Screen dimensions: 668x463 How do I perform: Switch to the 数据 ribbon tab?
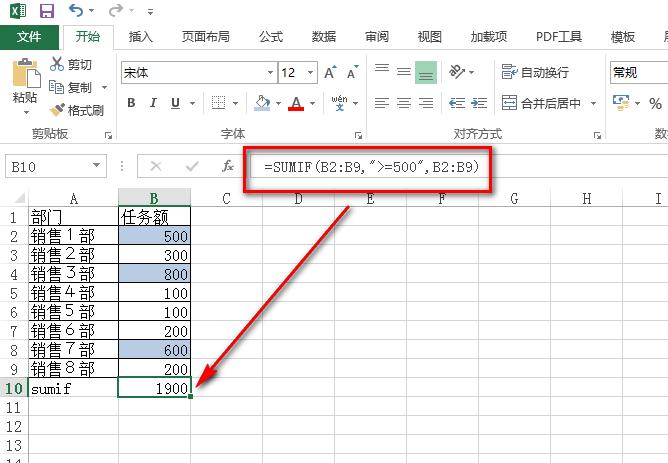pos(324,37)
